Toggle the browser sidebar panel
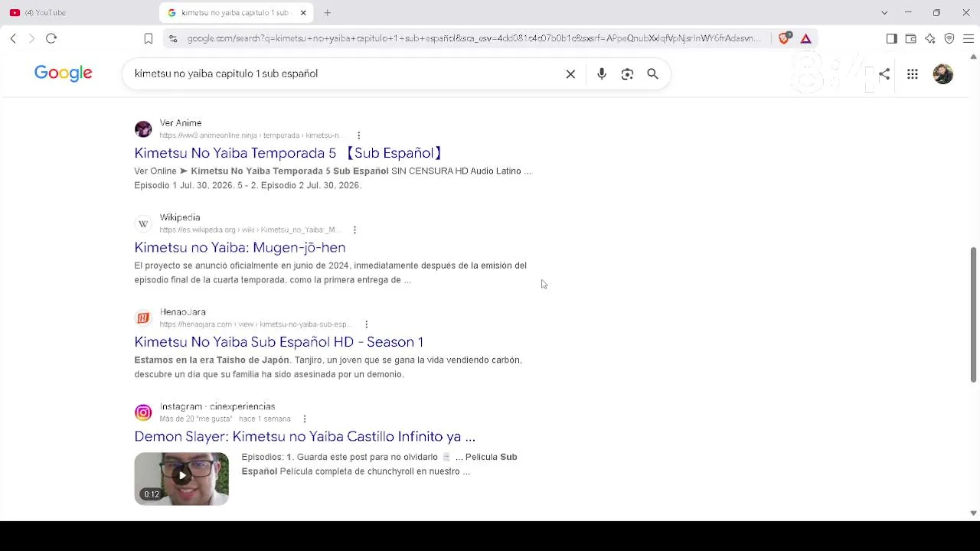This screenshot has width=980, height=551. pos(891,38)
